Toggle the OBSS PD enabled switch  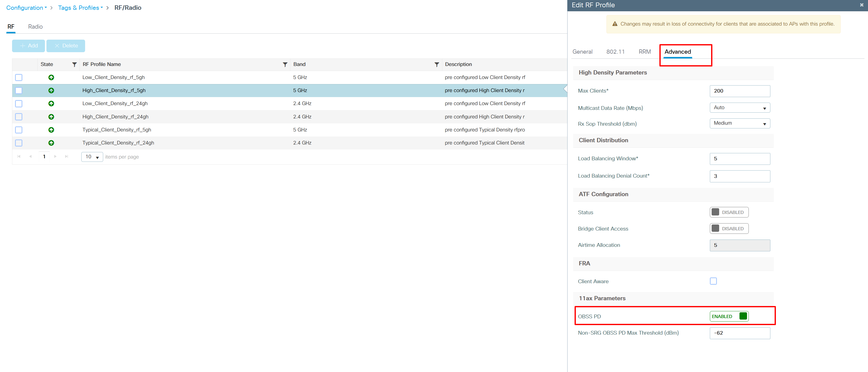[729, 316]
